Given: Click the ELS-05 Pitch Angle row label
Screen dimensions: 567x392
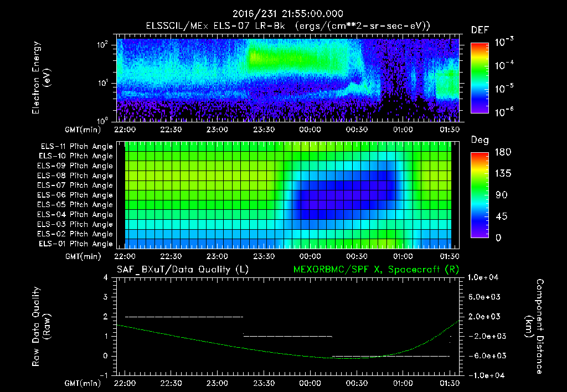Looking at the screenshot, I should (75, 205).
